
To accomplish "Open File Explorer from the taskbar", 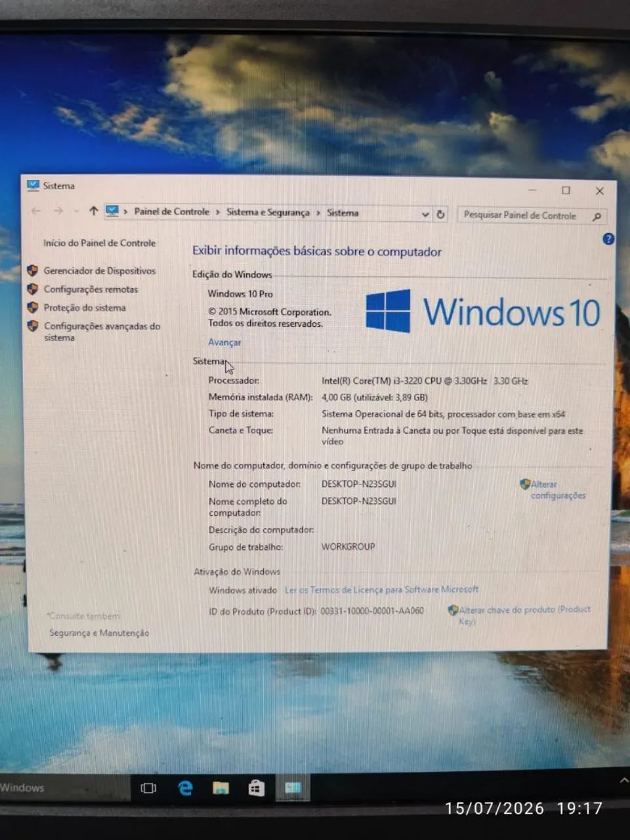I will click(x=221, y=787).
